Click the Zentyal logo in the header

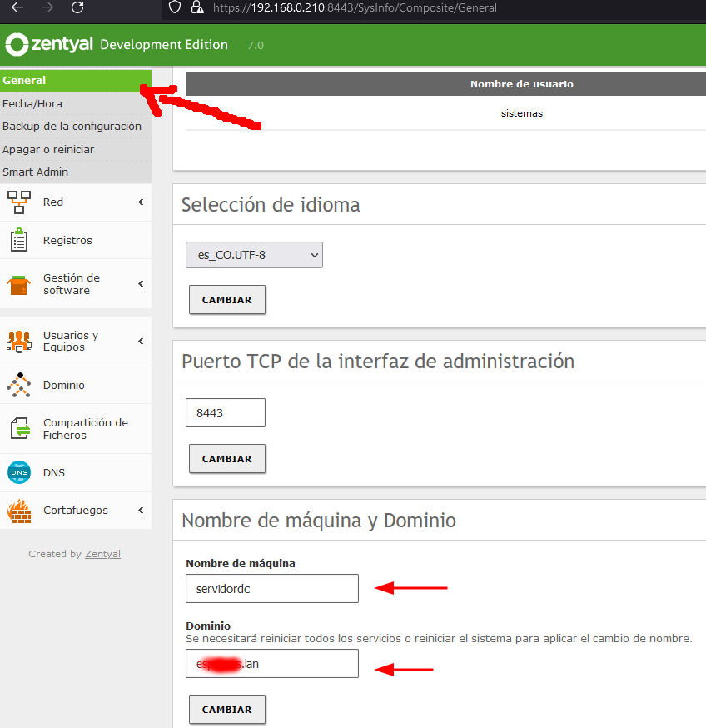click(49, 45)
